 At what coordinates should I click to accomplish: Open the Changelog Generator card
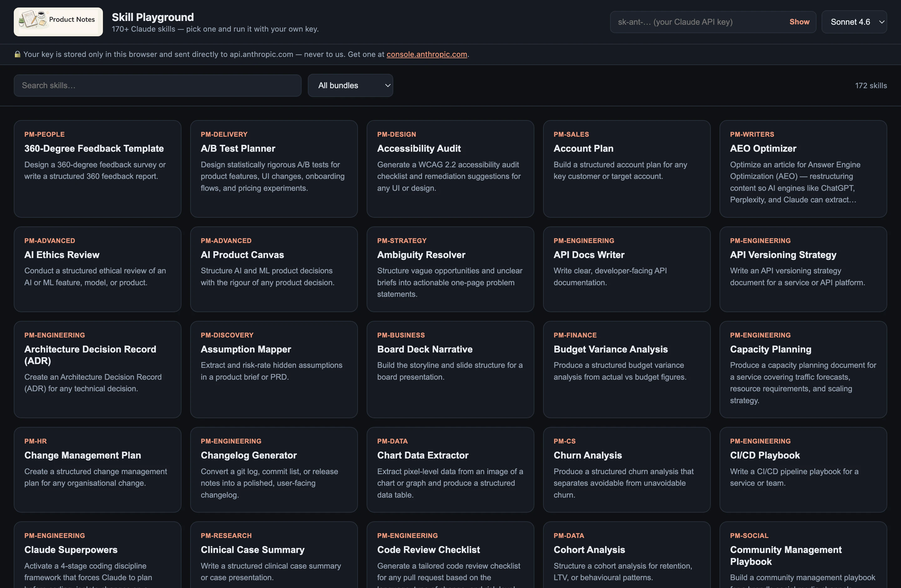(274, 470)
